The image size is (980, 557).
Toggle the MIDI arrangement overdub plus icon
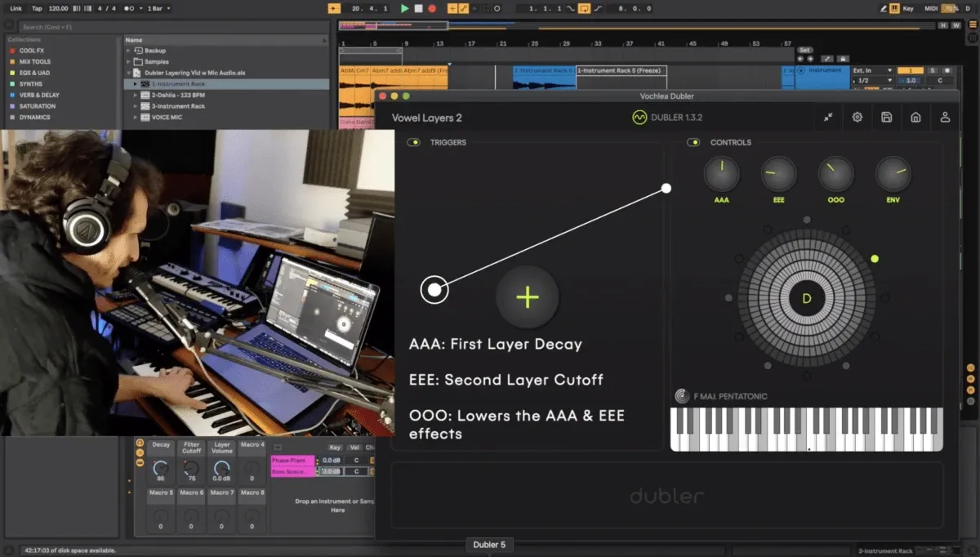[x=452, y=8]
